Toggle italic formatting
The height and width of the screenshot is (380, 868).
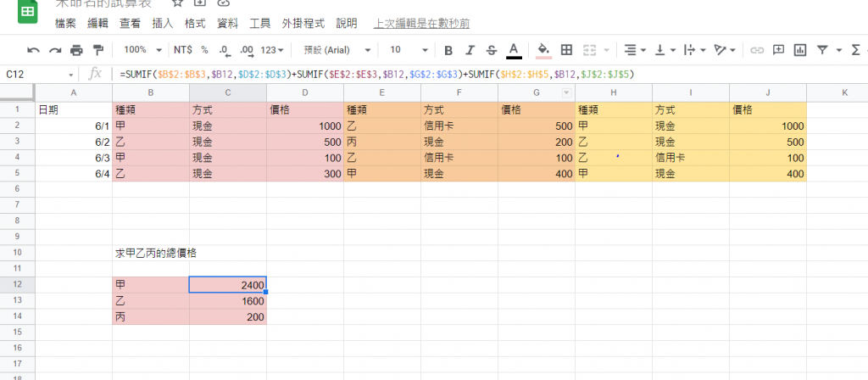pyautogui.click(x=470, y=50)
